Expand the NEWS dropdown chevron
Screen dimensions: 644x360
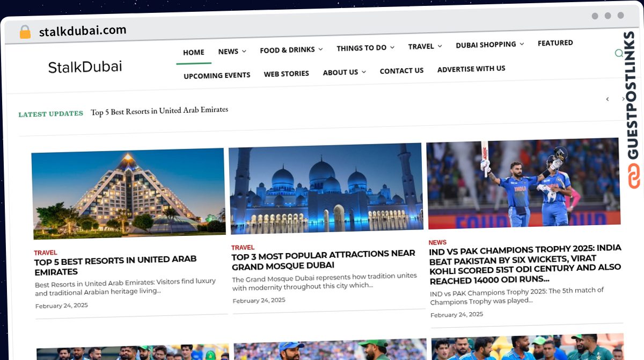244,52
